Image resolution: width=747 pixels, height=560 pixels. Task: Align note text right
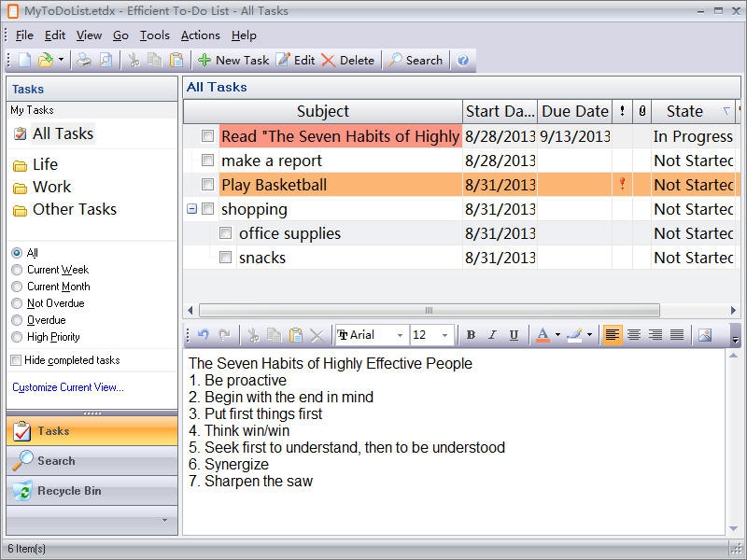point(655,335)
